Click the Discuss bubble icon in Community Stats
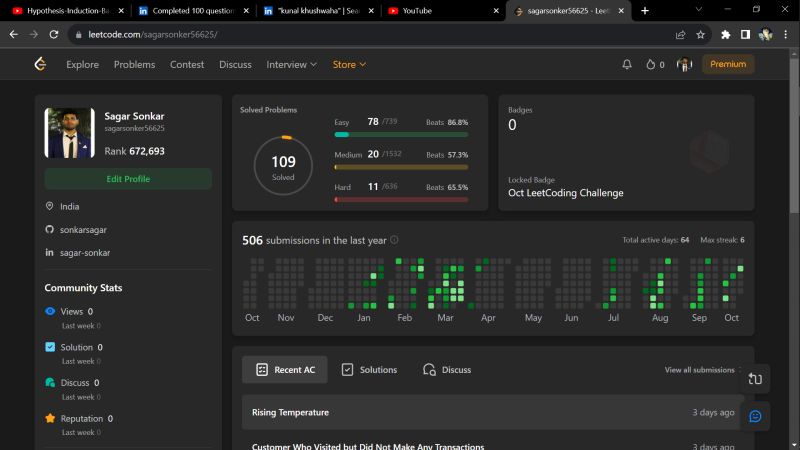 (50, 382)
